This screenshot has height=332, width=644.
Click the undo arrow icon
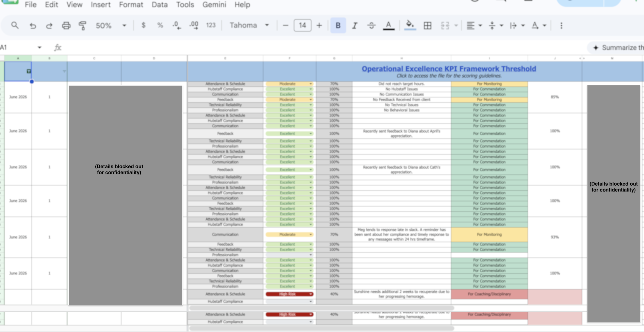point(33,26)
